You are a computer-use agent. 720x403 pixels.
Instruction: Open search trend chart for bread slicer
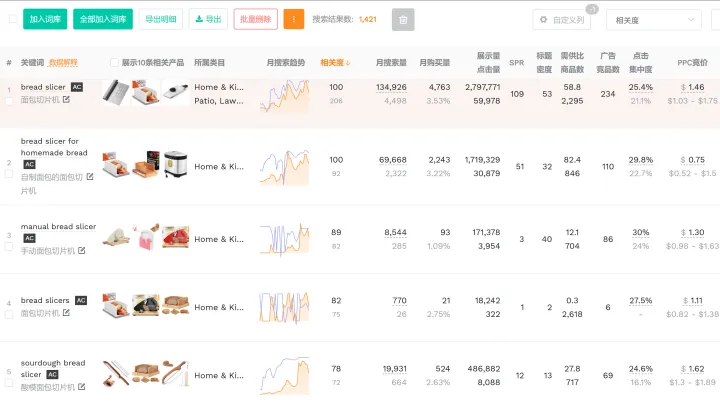(285, 96)
